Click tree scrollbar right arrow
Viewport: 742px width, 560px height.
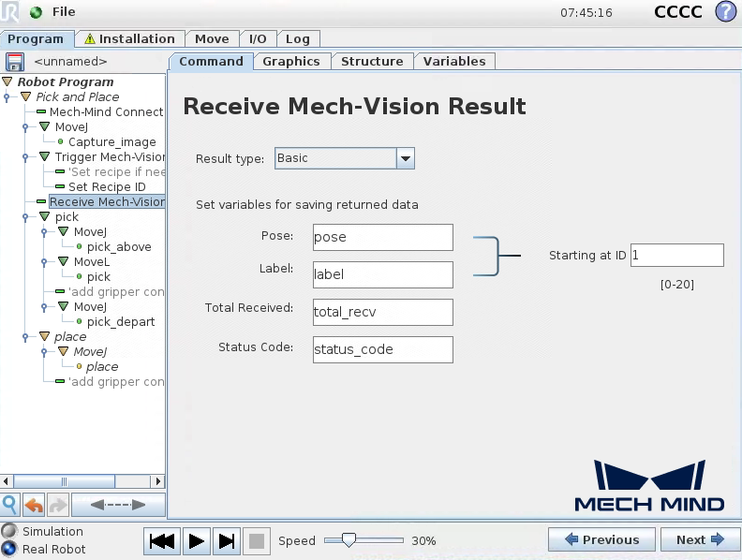(158, 481)
